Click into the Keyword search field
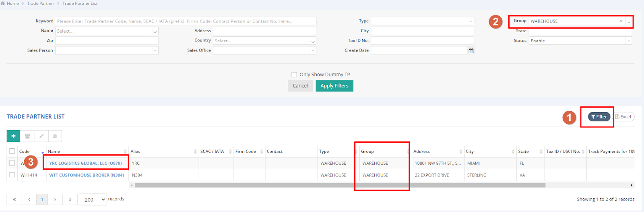Screen dimensions: 644x212 pos(186,21)
